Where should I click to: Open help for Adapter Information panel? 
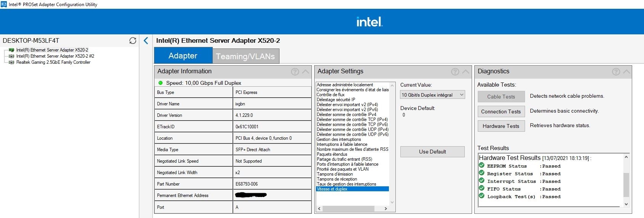tap(295, 71)
